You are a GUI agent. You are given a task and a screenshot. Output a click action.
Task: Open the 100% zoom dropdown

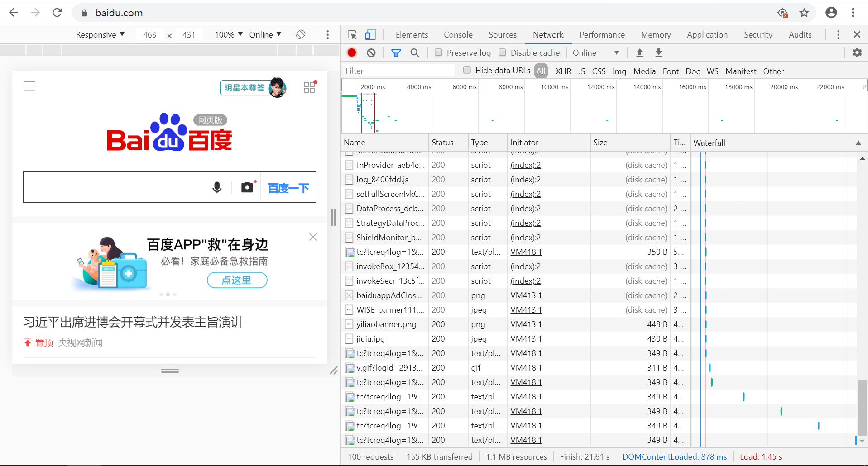click(229, 35)
